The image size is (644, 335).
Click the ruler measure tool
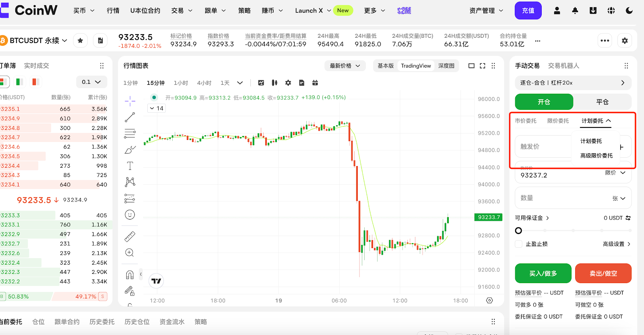(x=130, y=236)
